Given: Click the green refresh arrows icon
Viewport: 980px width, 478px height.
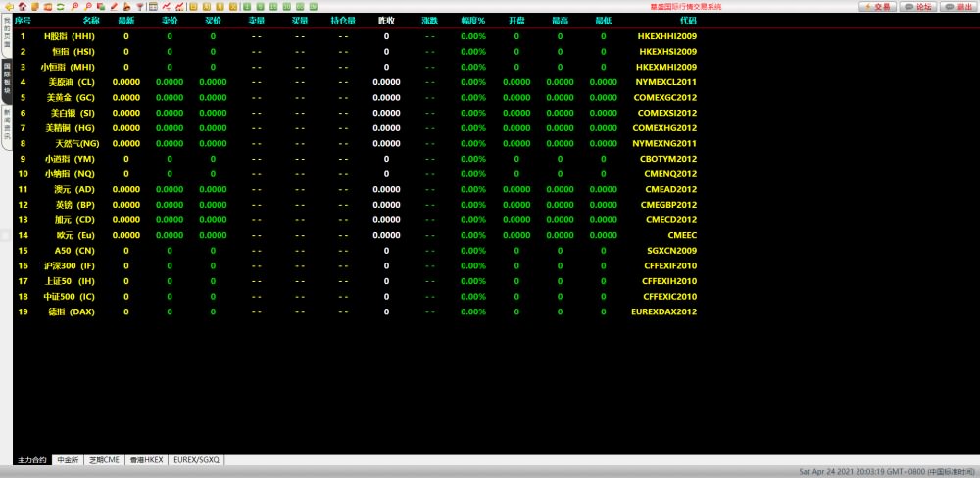Looking at the screenshot, I should click(x=60, y=7).
